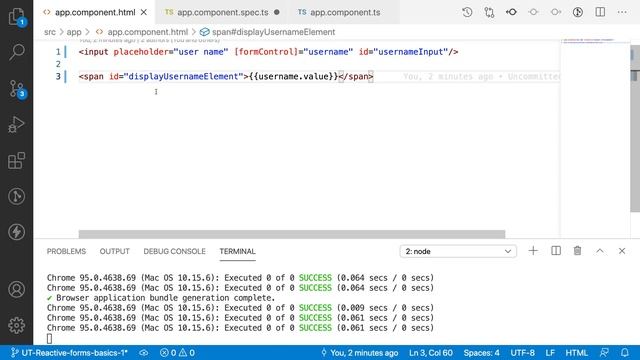The width and height of the screenshot is (640, 360).
Task: Open the Extensions view
Action: pyautogui.click(x=16, y=160)
